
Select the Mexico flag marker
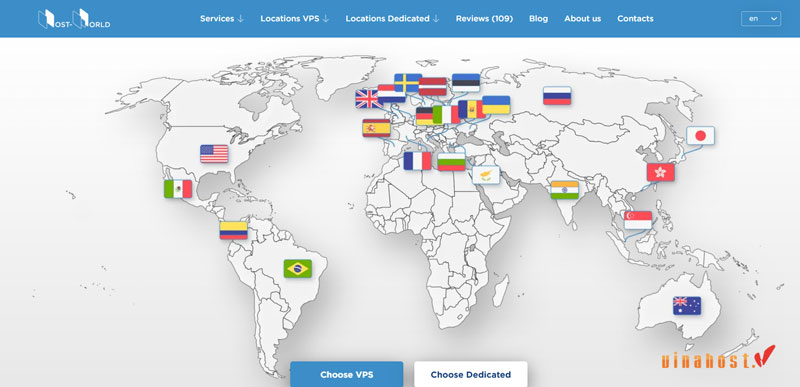click(178, 189)
